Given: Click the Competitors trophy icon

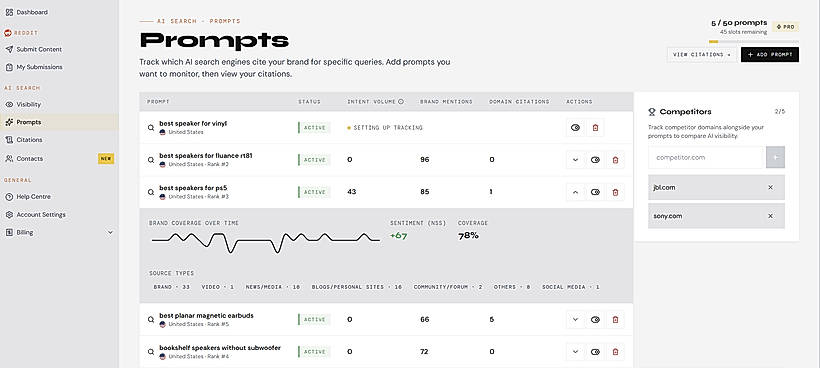Looking at the screenshot, I should pos(652,111).
